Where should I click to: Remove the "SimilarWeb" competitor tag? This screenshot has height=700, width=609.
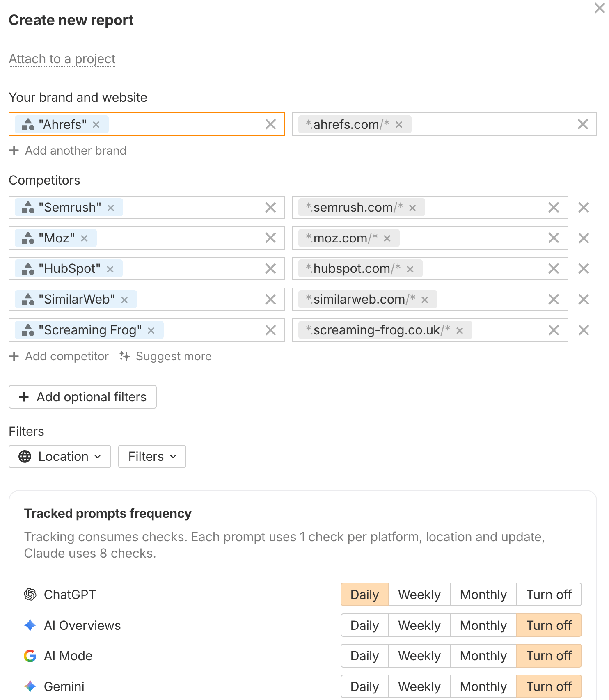(x=124, y=300)
